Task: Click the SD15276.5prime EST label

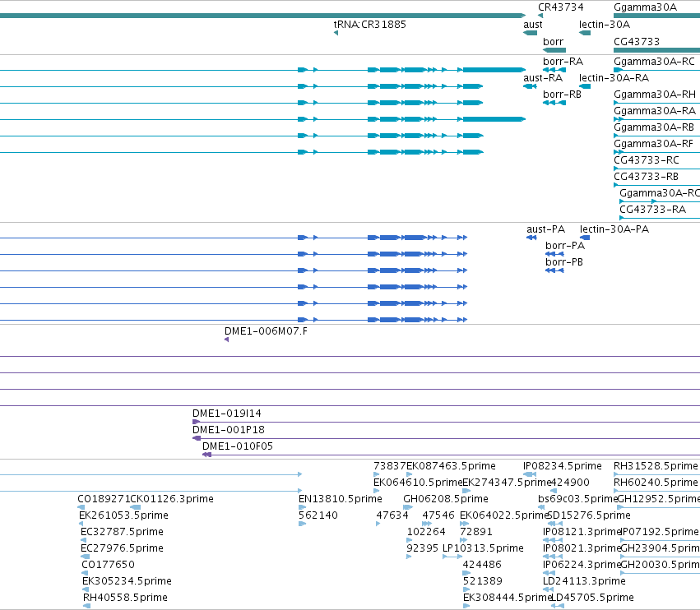Action: coord(589,515)
